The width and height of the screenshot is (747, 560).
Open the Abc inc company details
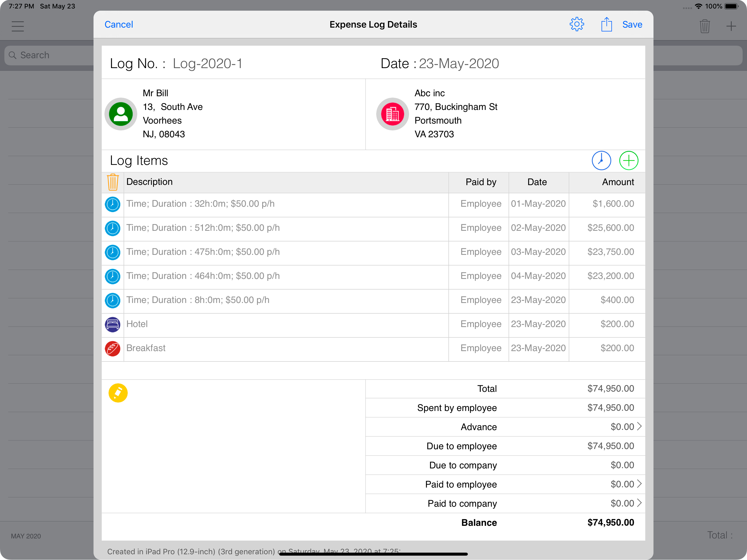coord(456,114)
